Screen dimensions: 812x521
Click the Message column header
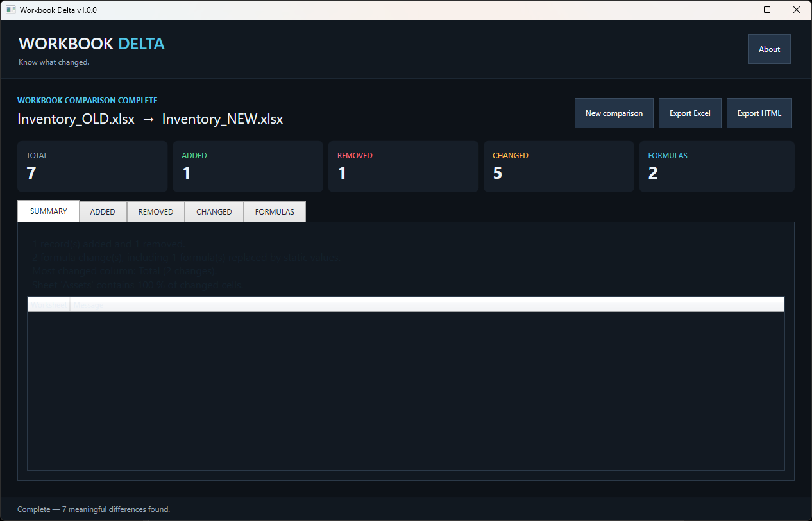coord(88,305)
